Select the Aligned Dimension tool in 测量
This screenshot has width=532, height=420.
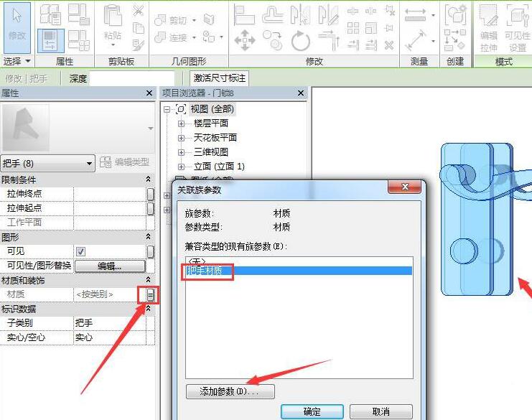coord(415,40)
